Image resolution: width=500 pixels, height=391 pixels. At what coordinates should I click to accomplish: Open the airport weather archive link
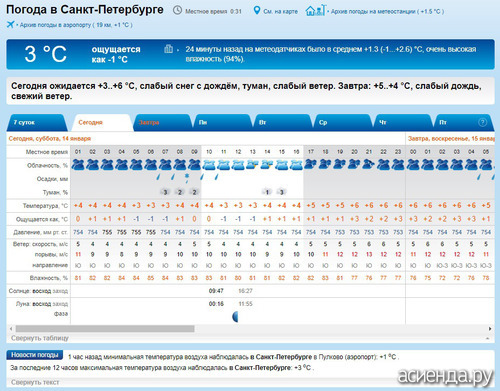(x=76, y=25)
